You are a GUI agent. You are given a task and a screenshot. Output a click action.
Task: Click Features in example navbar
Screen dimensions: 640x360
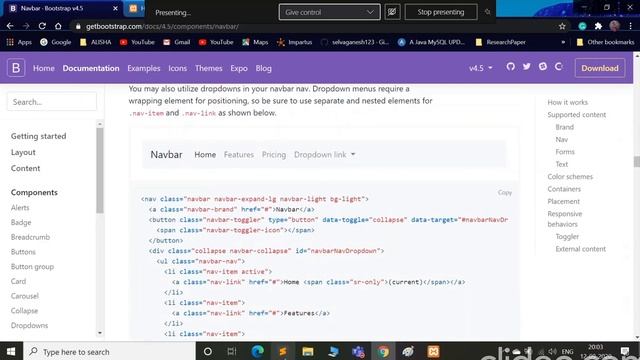tap(239, 155)
